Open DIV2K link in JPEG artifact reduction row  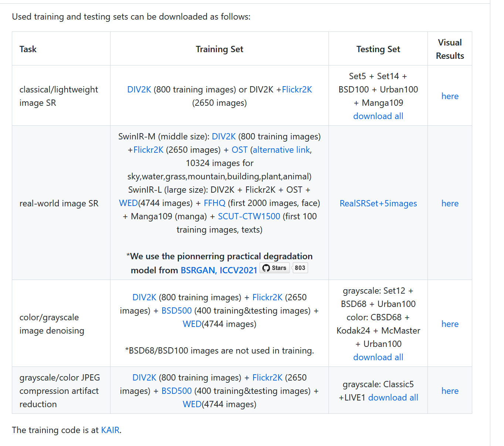pyautogui.click(x=144, y=378)
